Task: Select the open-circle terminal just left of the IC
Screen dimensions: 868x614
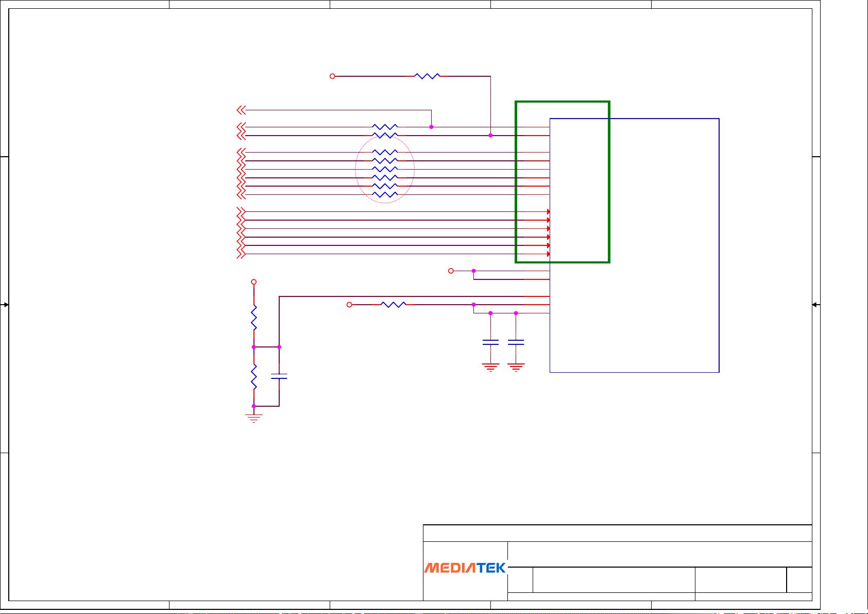Action: 451,271
